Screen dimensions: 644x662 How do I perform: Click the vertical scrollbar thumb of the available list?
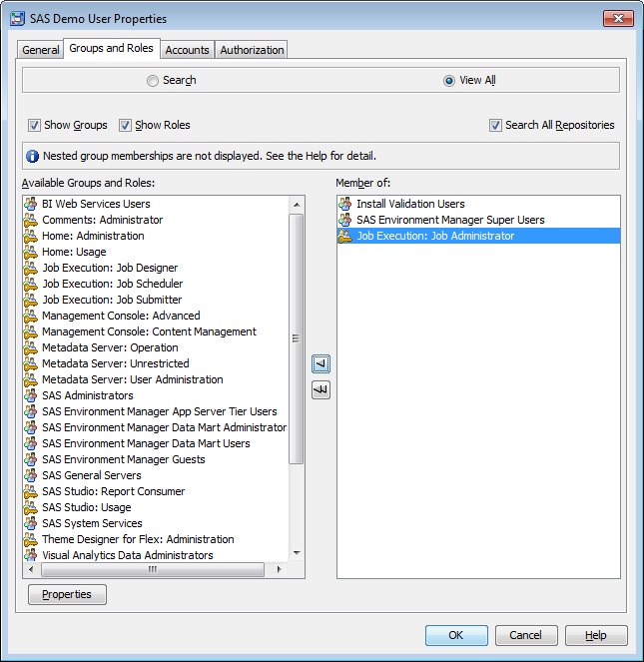click(x=296, y=338)
